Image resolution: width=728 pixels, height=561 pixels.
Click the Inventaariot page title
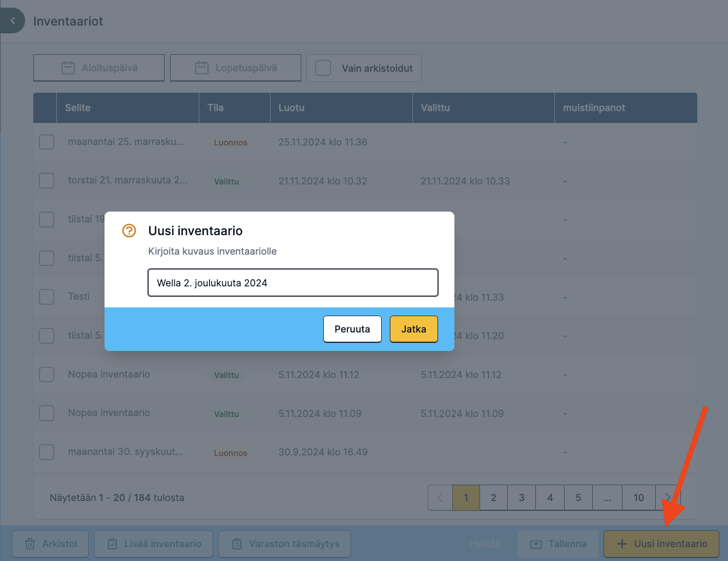(x=68, y=21)
